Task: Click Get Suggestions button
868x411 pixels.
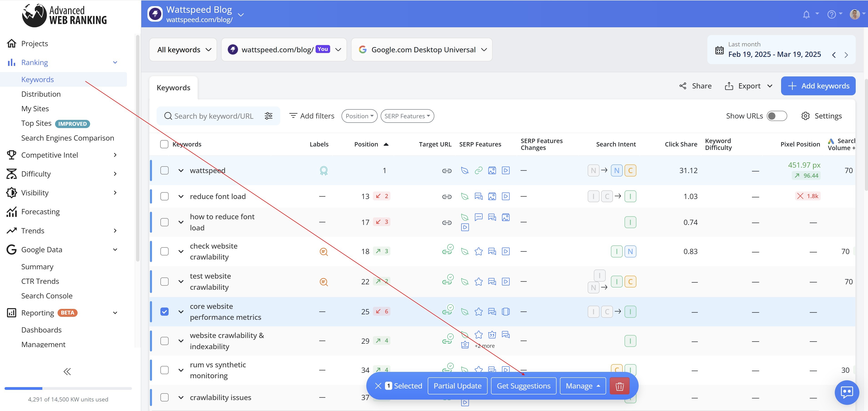Action: tap(523, 386)
